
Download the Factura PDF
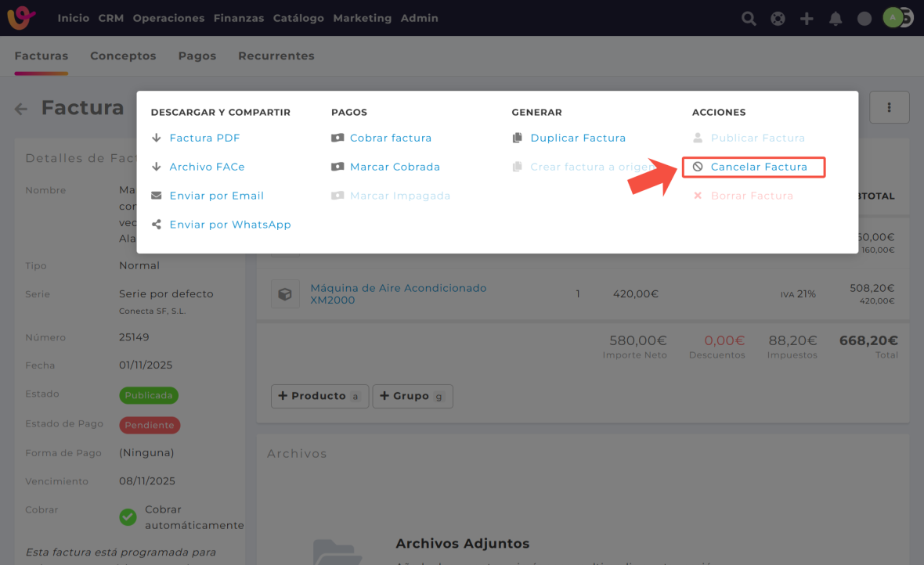click(x=204, y=138)
